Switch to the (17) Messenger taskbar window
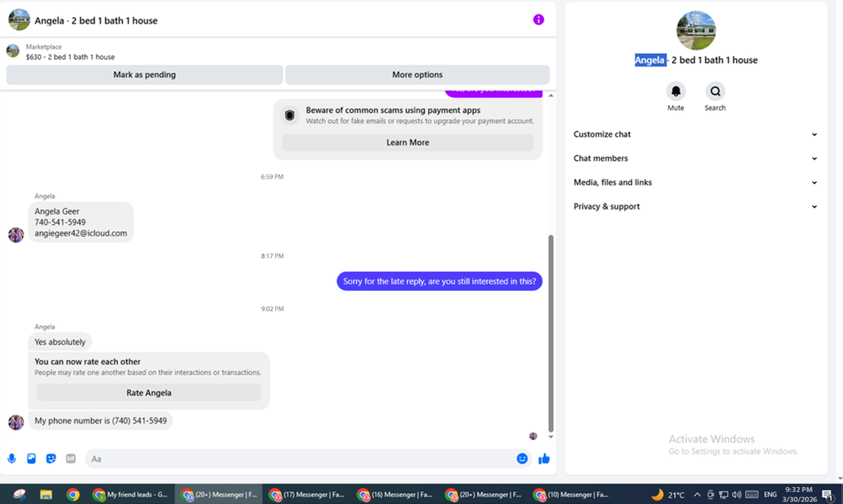The image size is (843, 504). point(306,494)
